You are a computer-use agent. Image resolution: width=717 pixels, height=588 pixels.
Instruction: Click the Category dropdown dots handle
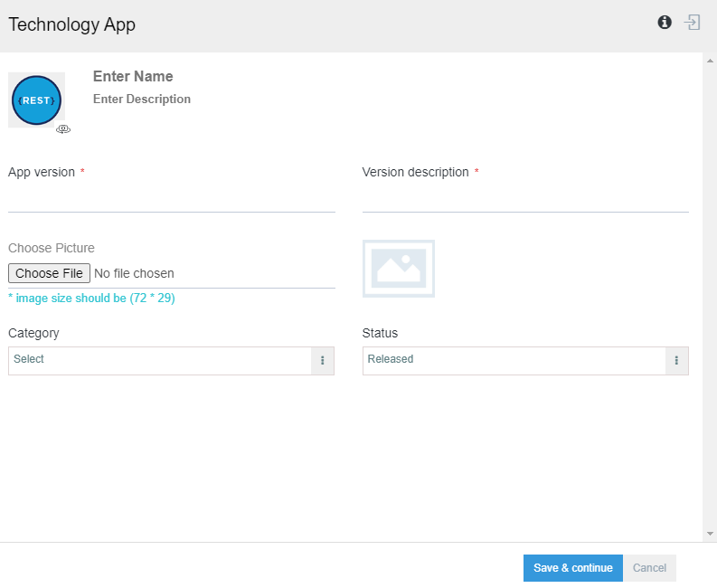[x=323, y=361]
